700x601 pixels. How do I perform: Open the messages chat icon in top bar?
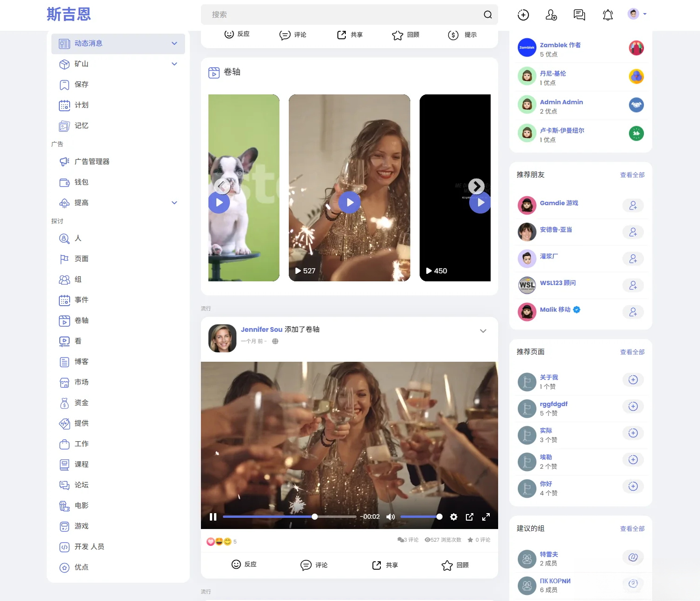pyautogui.click(x=579, y=14)
